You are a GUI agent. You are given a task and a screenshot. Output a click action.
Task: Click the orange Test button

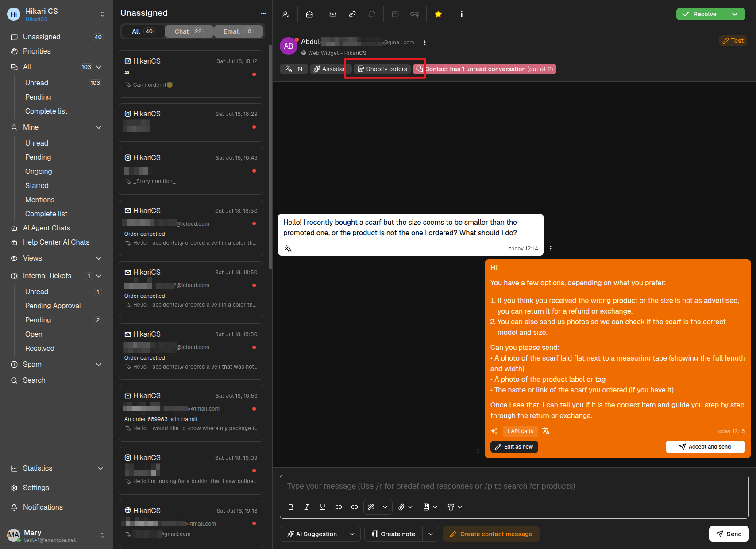point(733,41)
